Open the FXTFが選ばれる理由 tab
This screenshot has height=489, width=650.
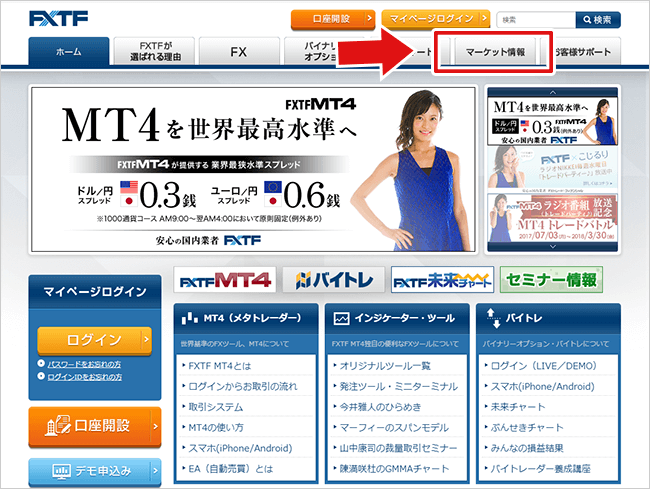tap(154, 51)
